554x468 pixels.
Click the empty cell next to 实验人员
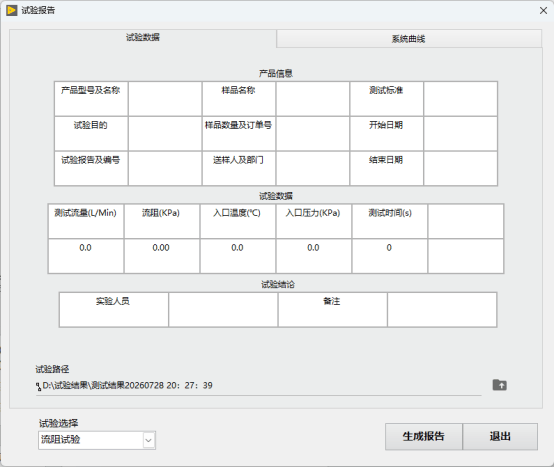point(223,309)
